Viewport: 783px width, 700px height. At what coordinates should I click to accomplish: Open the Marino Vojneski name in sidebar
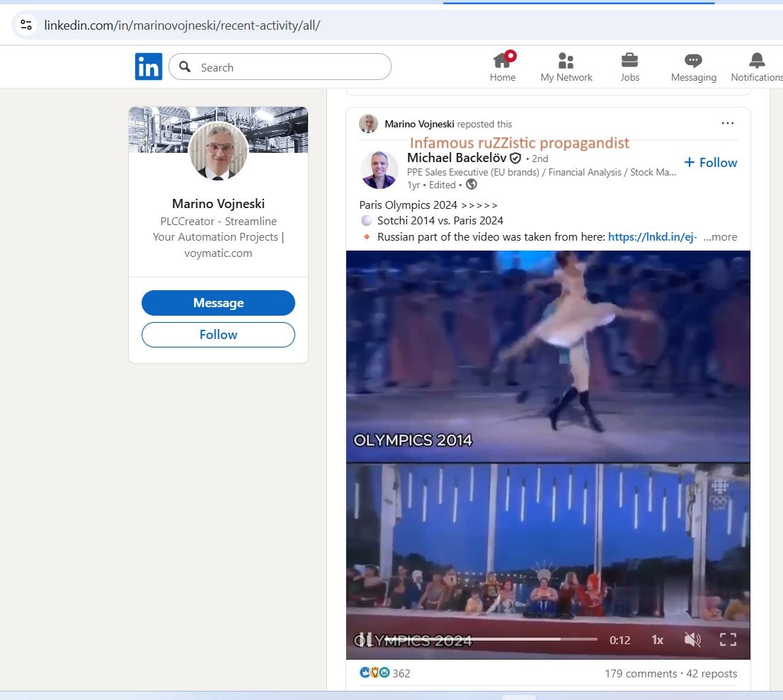[218, 204]
